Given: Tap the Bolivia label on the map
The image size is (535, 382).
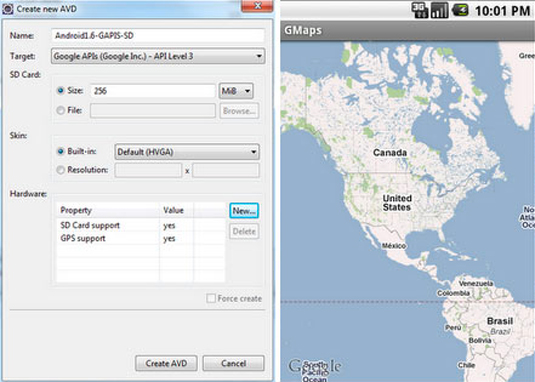Looking at the screenshot, I should tap(480, 340).
